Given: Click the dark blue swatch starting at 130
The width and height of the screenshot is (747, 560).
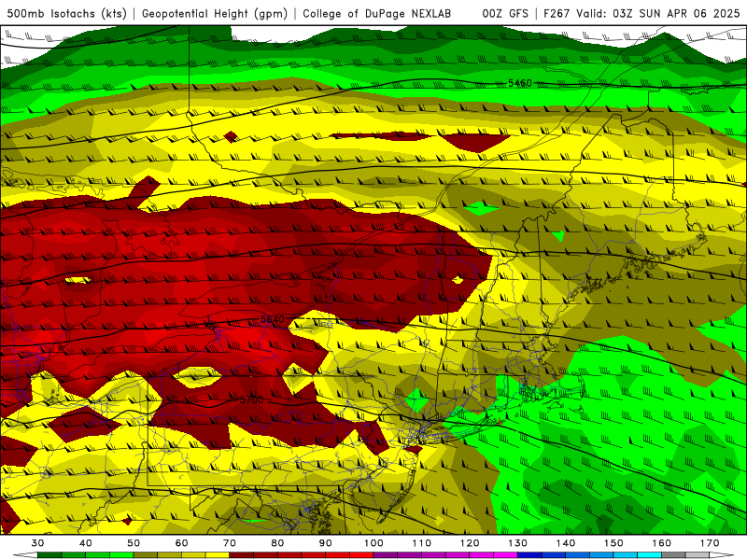Looking at the screenshot, I should click(x=529, y=555).
